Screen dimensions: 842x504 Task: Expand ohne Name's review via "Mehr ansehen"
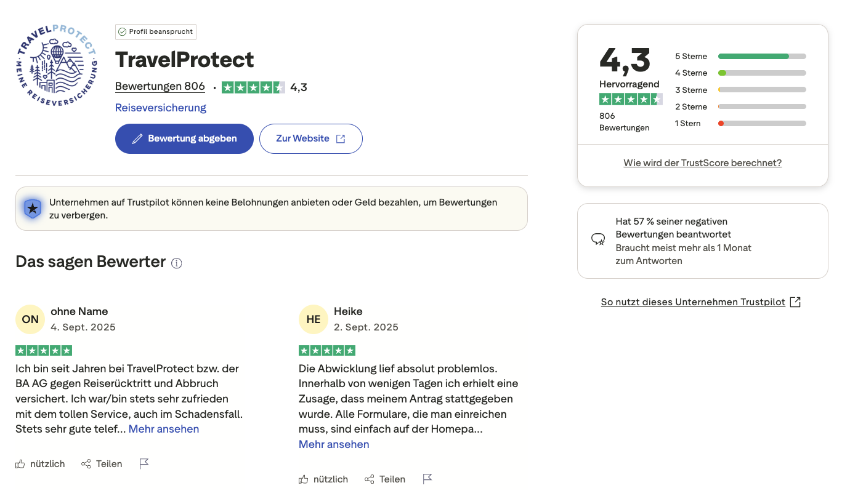(x=163, y=428)
